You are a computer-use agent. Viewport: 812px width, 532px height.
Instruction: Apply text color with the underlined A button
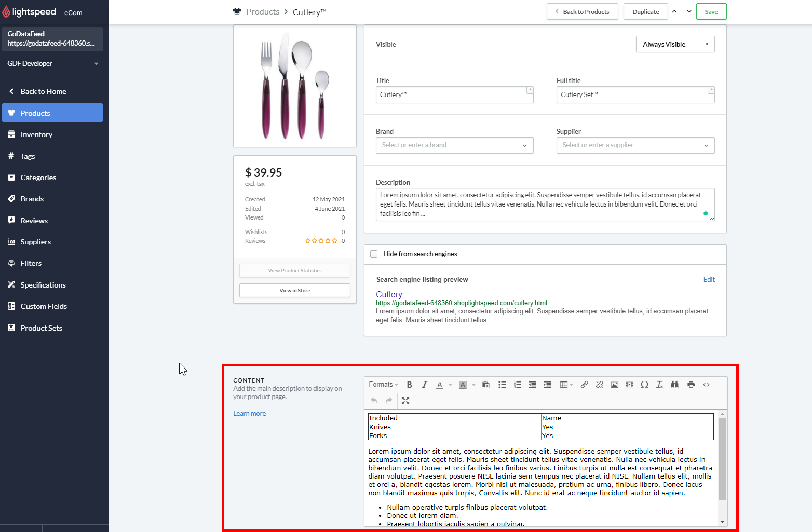439,385
